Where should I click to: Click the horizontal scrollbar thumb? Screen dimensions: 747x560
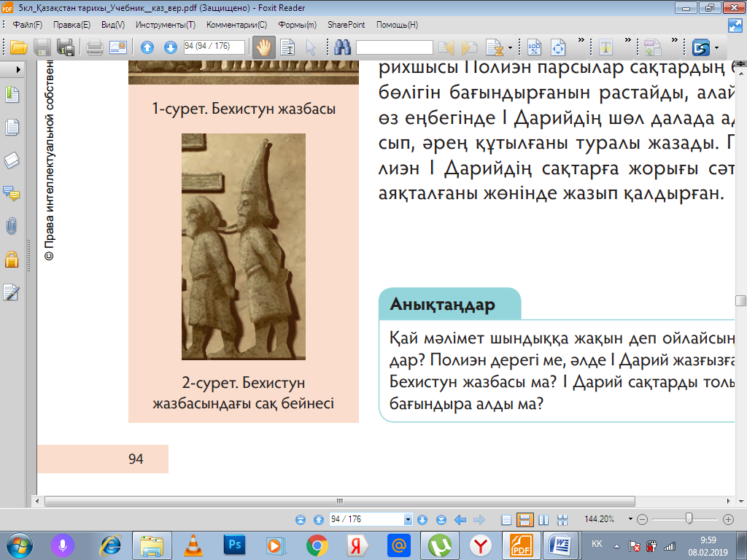tap(340, 501)
